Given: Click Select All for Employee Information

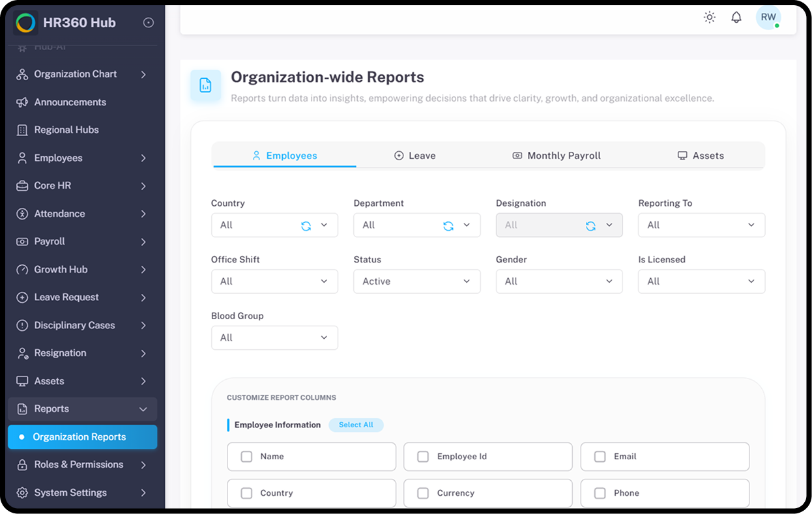Looking at the screenshot, I should pos(356,425).
